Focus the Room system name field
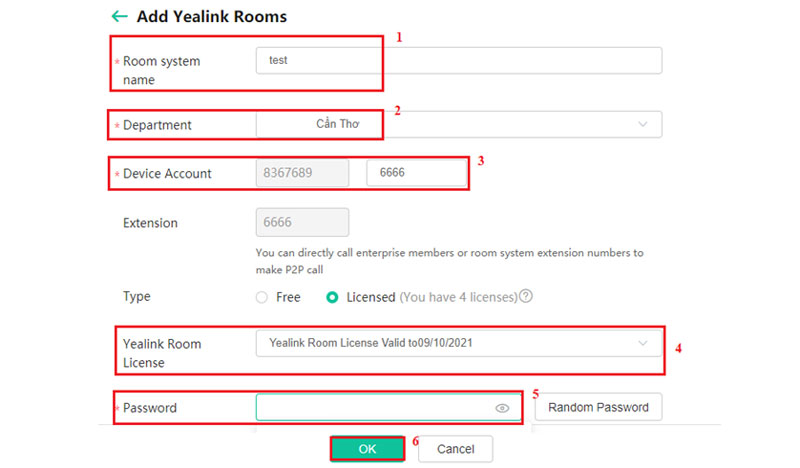Image resolution: width=800 pixels, height=468 pixels. pos(458,60)
